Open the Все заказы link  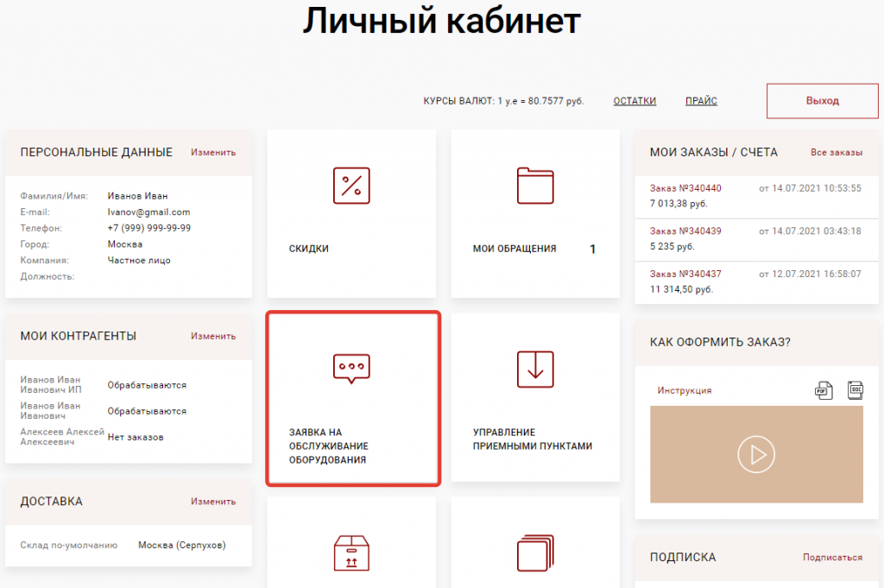pos(836,152)
